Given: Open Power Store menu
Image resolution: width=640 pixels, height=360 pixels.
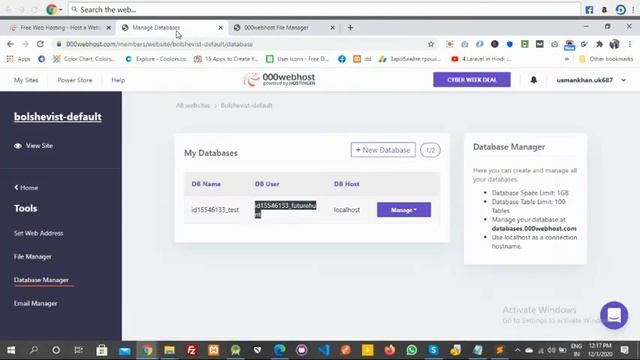Looking at the screenshot, I should tap(75, 80).
